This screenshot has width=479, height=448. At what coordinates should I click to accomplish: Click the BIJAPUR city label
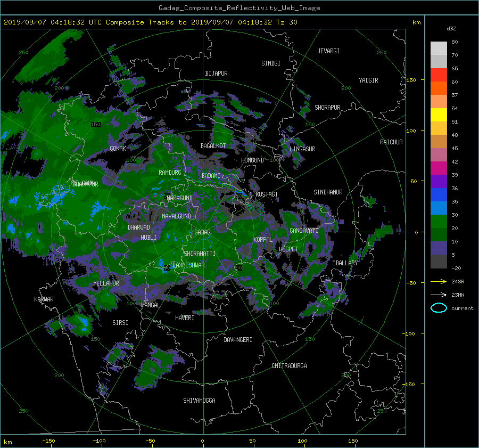point(216,74)
